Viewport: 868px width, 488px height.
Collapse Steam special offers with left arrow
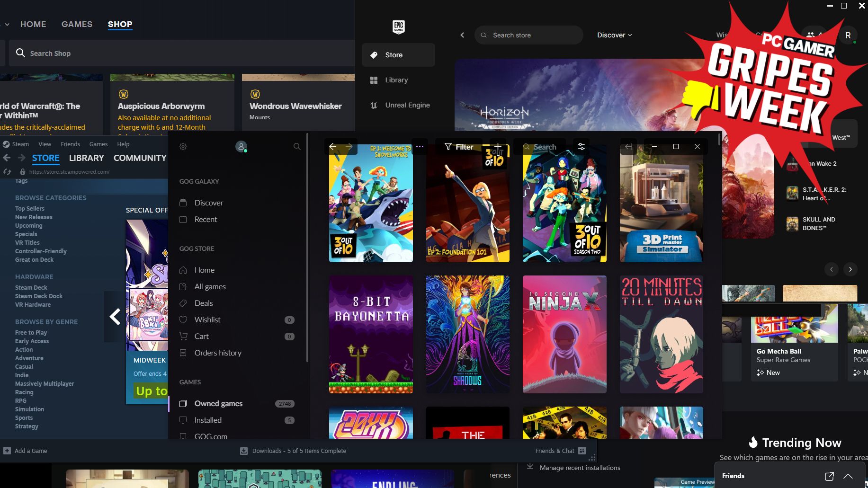(x=115, y=316)
